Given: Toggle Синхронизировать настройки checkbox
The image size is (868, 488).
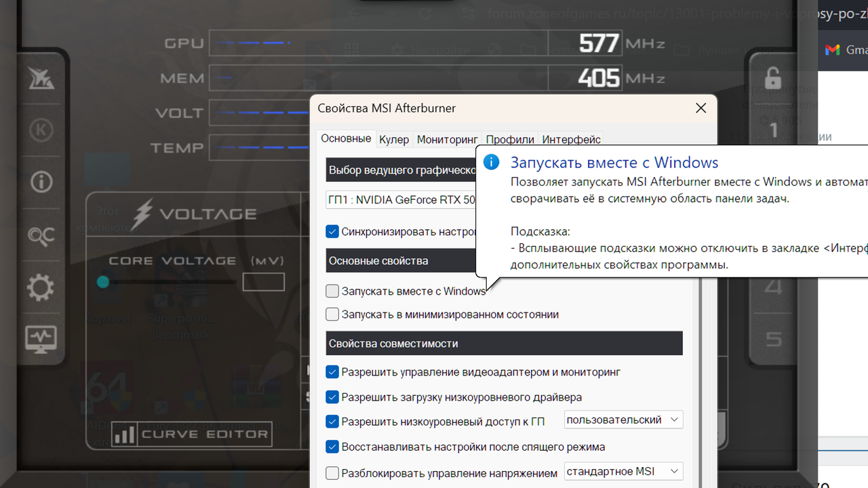Looking at the screenshot, I should 332,232.
